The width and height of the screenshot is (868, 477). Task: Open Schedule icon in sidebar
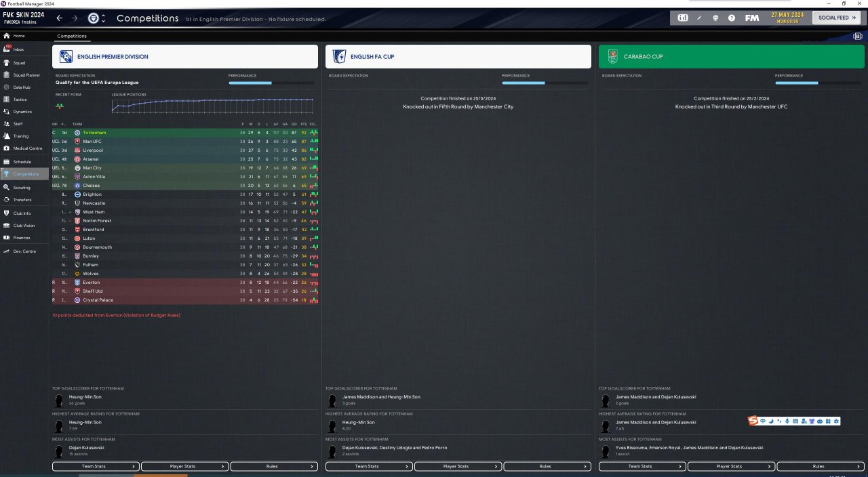7,162
